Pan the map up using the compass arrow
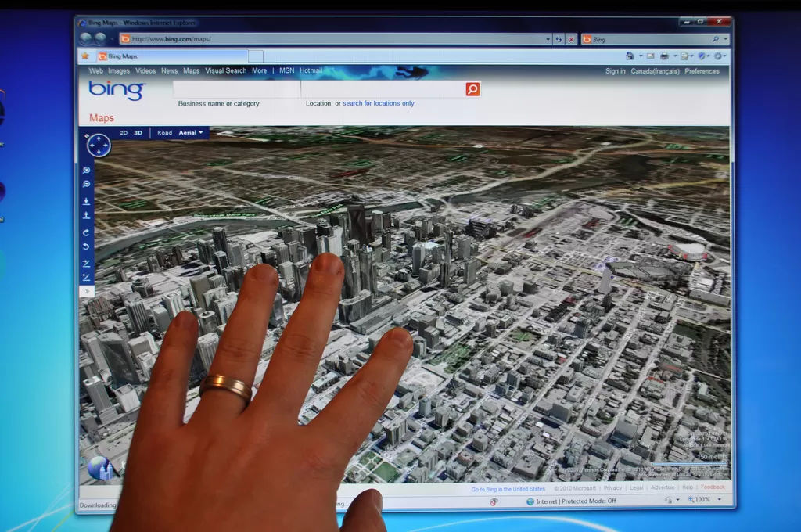 tap(99, 138)
